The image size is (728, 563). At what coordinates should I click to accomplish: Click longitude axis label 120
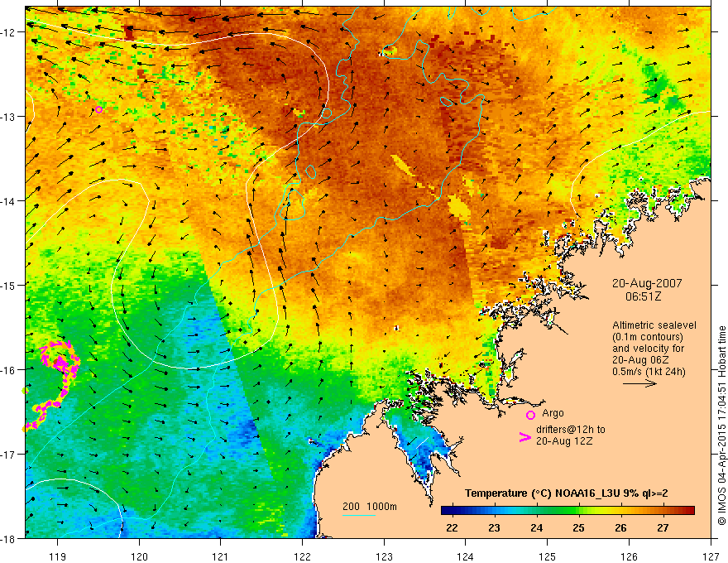[139, 556]
